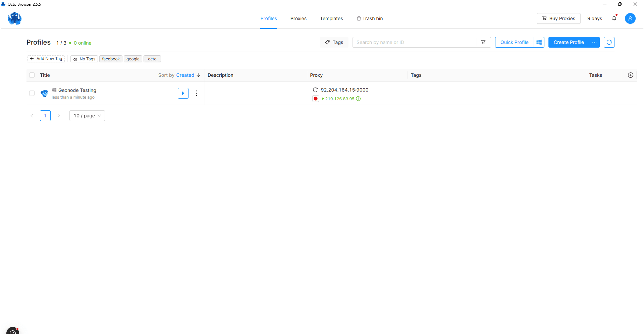Recheck proxy 92.204.164.15:9000 with reload icon
The image size is (644, 335).
[315, 90]
